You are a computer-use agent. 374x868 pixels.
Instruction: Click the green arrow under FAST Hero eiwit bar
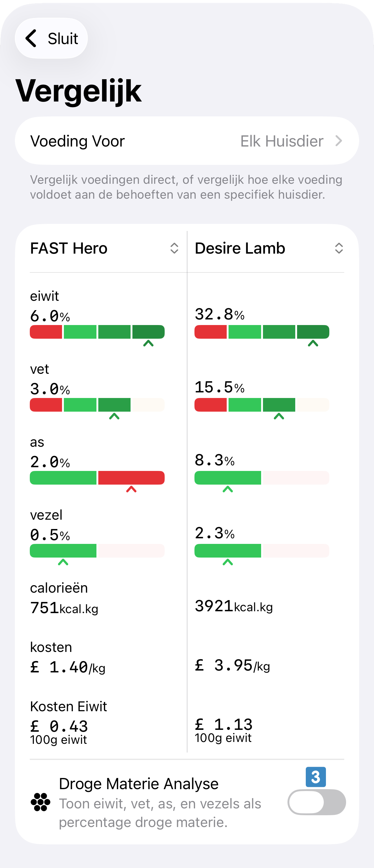pyautogui.click(x=149, y=343)
